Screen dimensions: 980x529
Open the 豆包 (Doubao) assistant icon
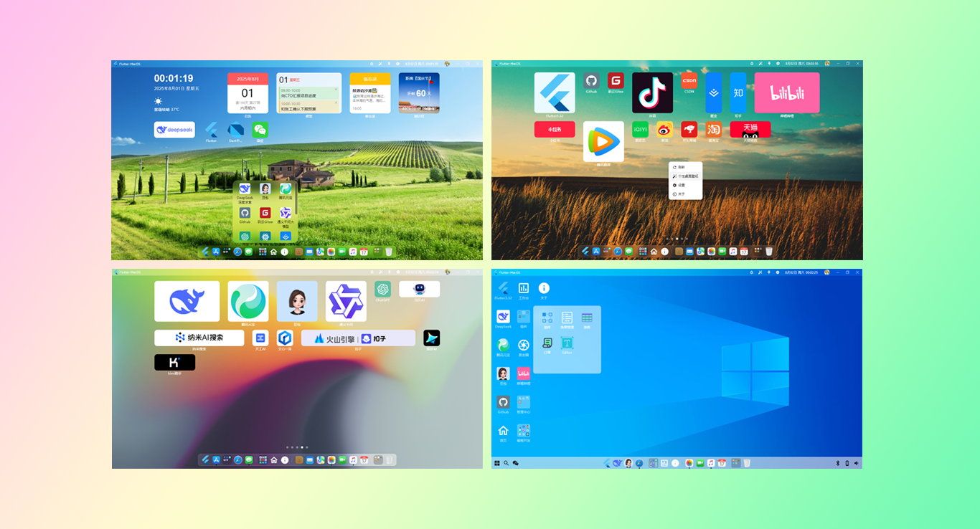(x=298, y=301)
